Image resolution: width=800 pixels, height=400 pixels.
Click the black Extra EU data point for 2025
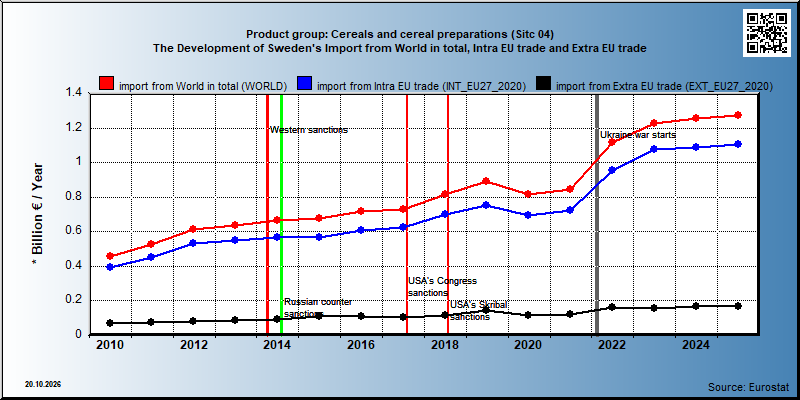[x=738, y=306]
